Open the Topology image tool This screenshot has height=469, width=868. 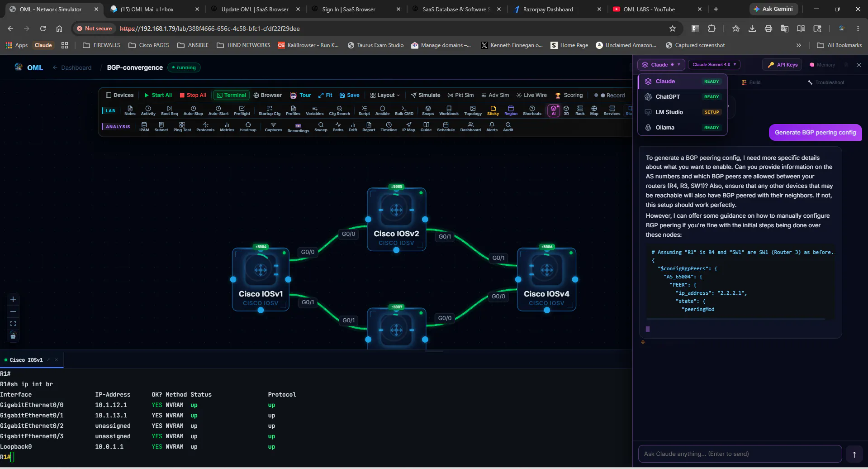pyautogui.click(x=473, y=110)
